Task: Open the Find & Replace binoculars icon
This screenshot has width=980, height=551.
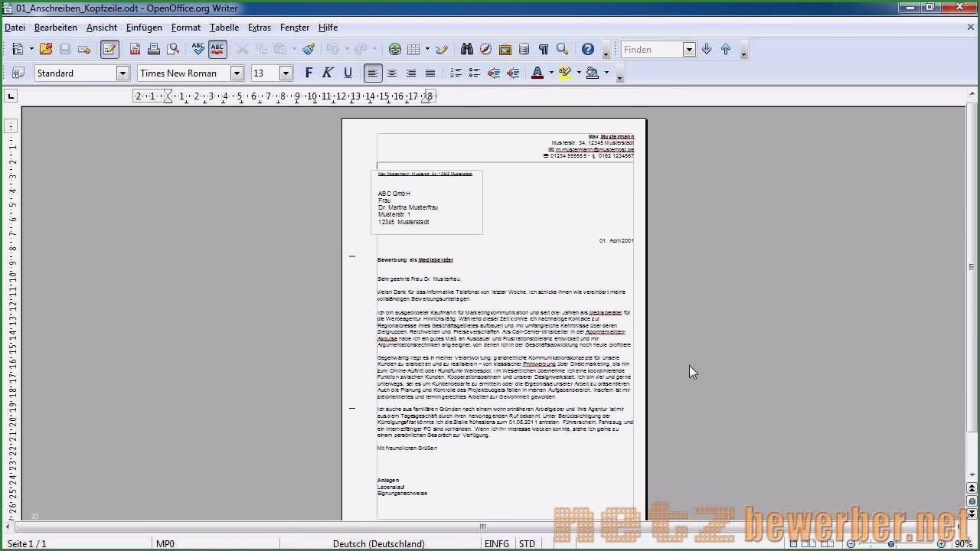Action: point(467,50)
